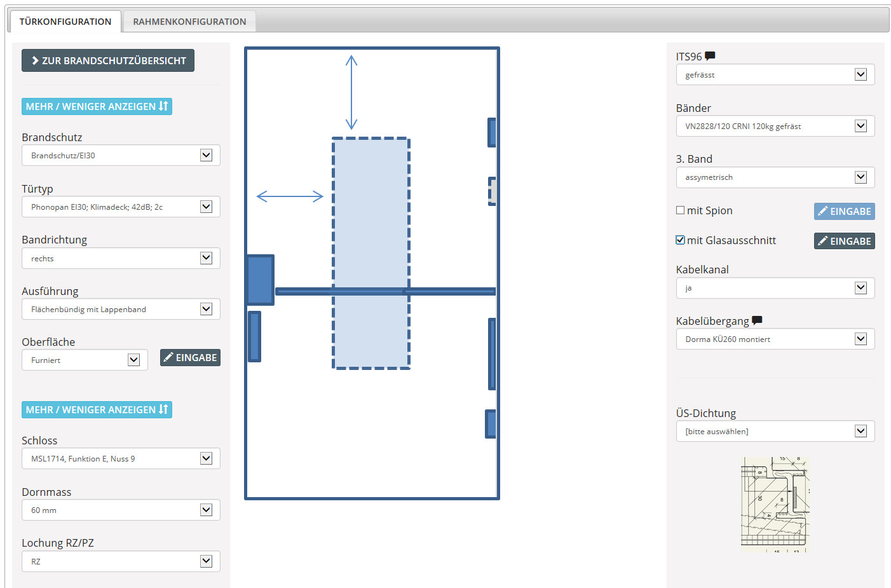Click the horizontal double arrow in door diagram
891x588 pixels.
tap(290, 196)
